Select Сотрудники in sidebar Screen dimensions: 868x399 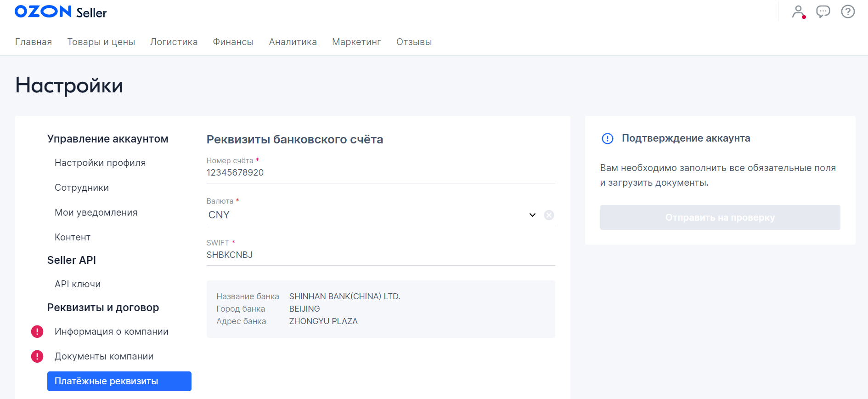pos(82,188)
